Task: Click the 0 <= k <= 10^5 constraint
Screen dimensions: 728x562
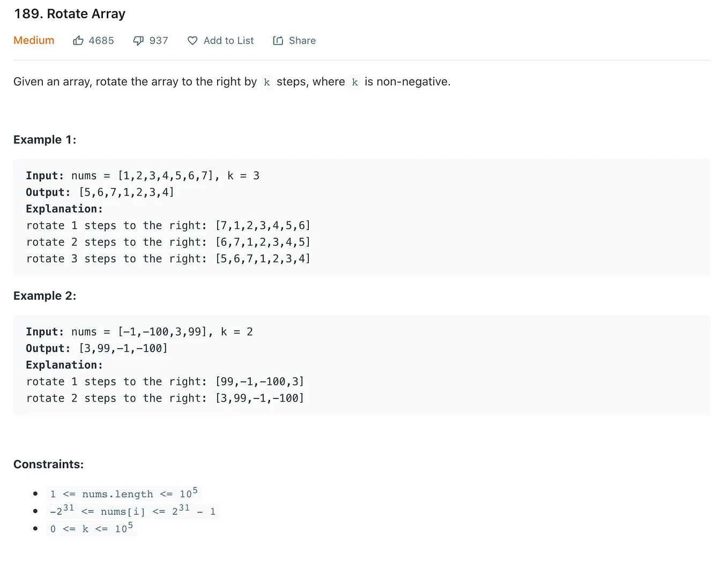Action: 92,528
